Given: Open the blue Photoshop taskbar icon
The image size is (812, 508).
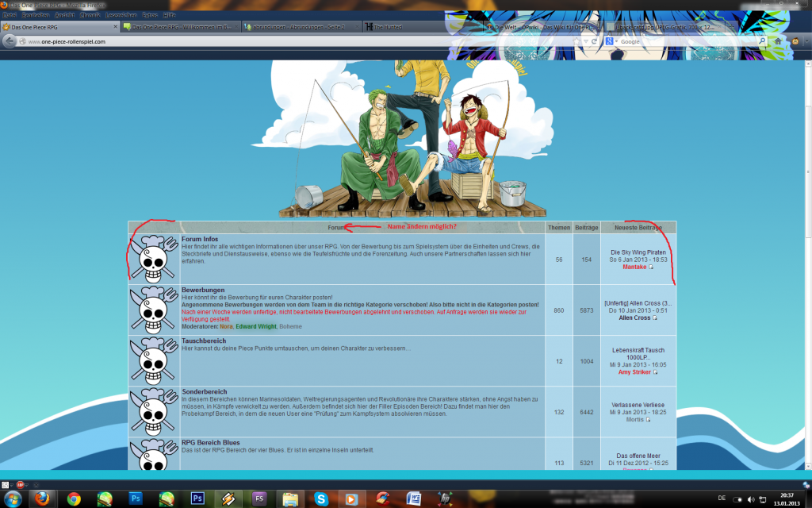Looking at the screenshot, I should tap(136, 498).
